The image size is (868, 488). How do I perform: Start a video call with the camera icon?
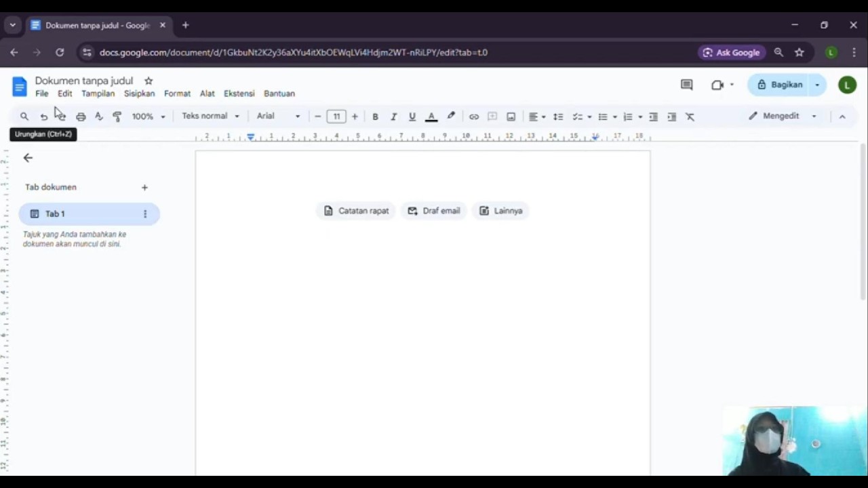pos(717,85)
